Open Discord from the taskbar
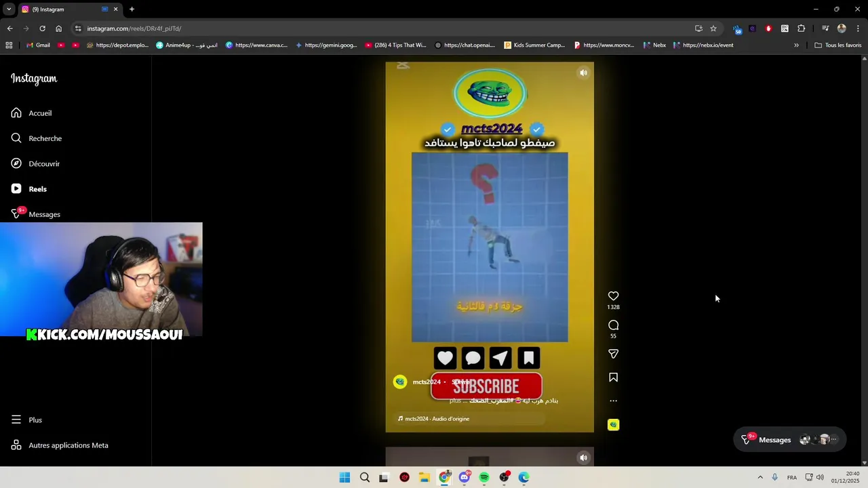 [465, 477]
